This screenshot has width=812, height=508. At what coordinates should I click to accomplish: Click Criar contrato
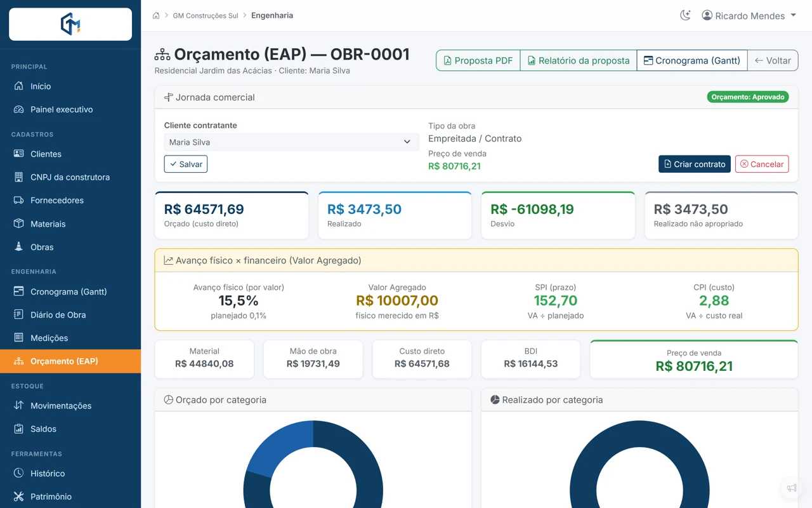click(x=695, y=164)
